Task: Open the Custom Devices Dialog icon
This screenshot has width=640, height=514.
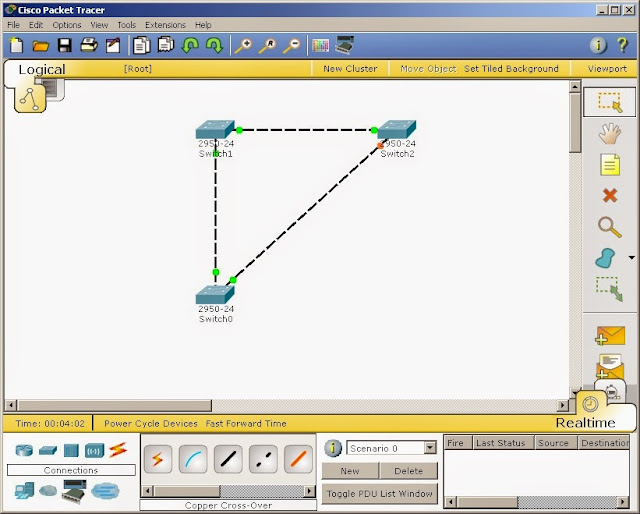Action: coord(344,45)
